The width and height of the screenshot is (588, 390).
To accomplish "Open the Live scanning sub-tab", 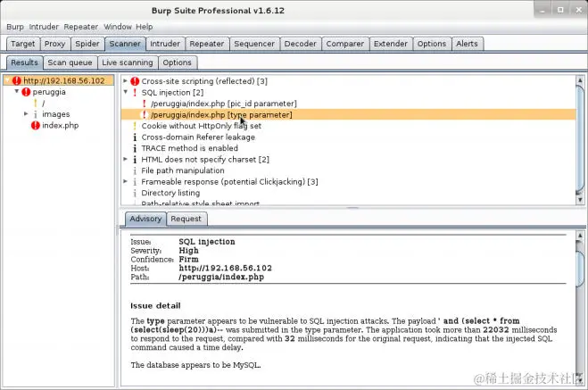I will 128,62.
